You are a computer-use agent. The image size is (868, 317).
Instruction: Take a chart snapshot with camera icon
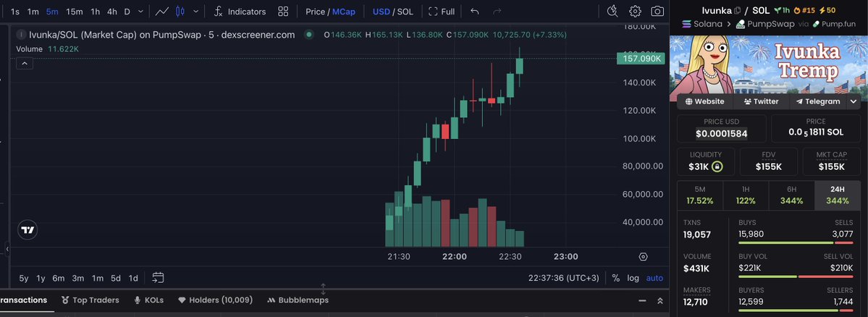[x=657, y=11]
